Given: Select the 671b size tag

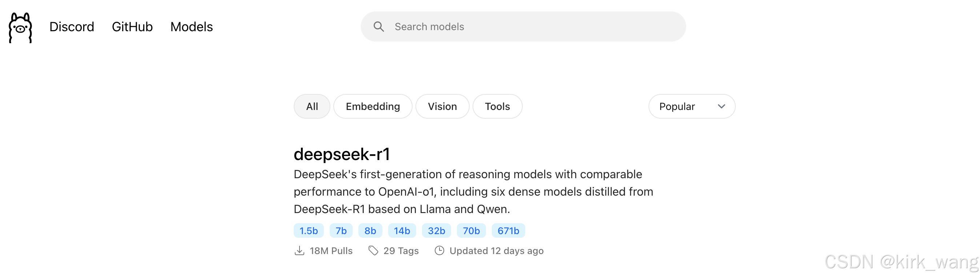Looking at the screenshot, I should click(508, 230).
